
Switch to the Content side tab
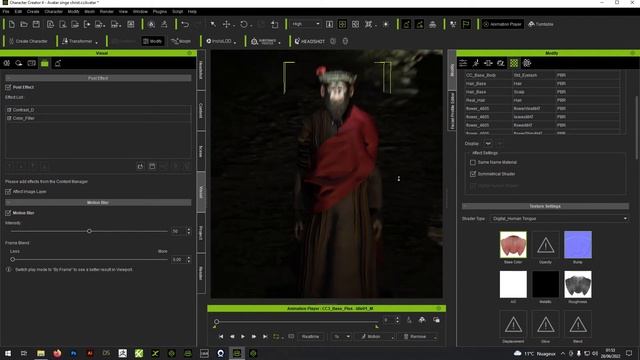[x=201, y=110]
